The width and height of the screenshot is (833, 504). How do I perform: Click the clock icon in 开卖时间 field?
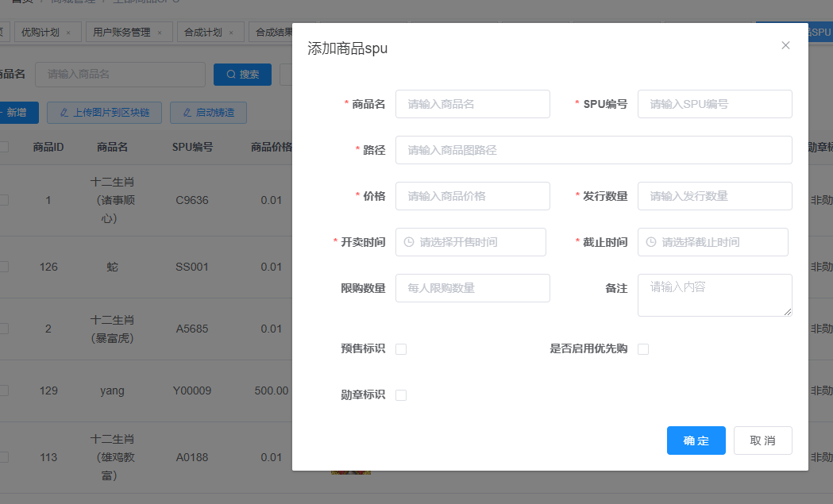411,242
